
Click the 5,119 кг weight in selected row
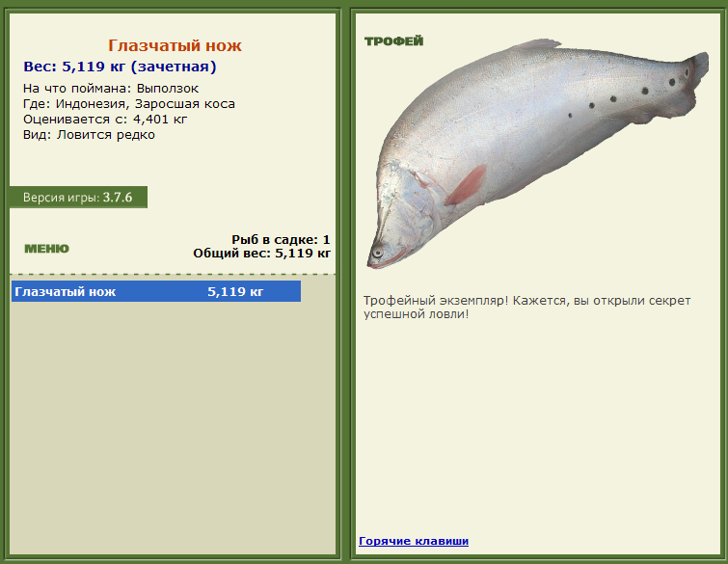click(x=235, y=291)
